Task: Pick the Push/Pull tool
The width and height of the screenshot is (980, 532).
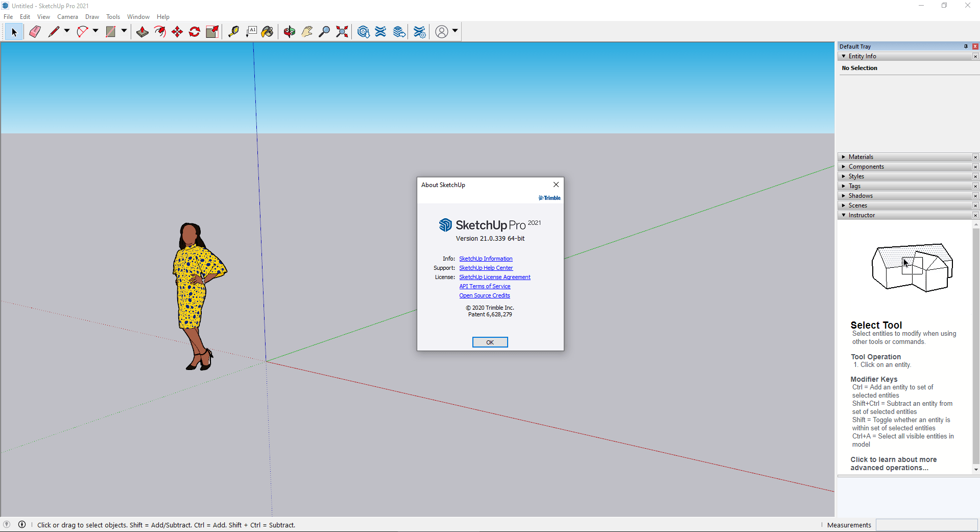Action: [142, 32]
